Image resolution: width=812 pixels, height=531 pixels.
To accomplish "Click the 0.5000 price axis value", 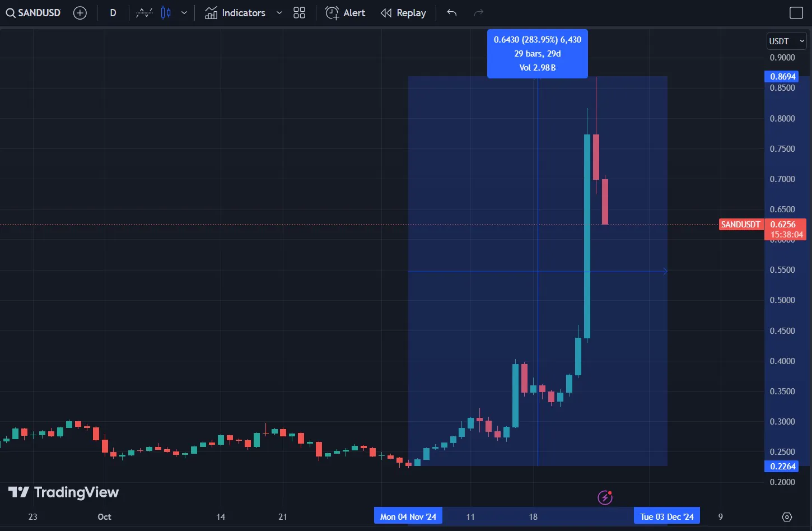I will (x=782, y=300).
